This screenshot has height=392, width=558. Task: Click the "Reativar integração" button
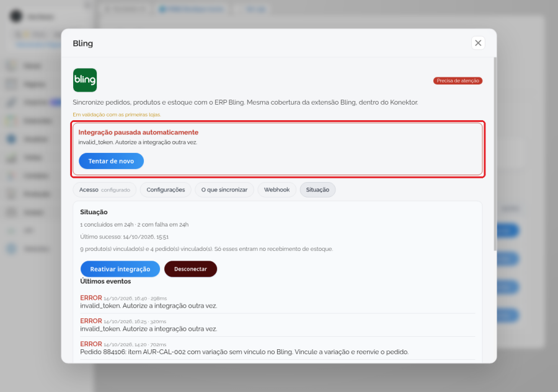tap(120, 269)
